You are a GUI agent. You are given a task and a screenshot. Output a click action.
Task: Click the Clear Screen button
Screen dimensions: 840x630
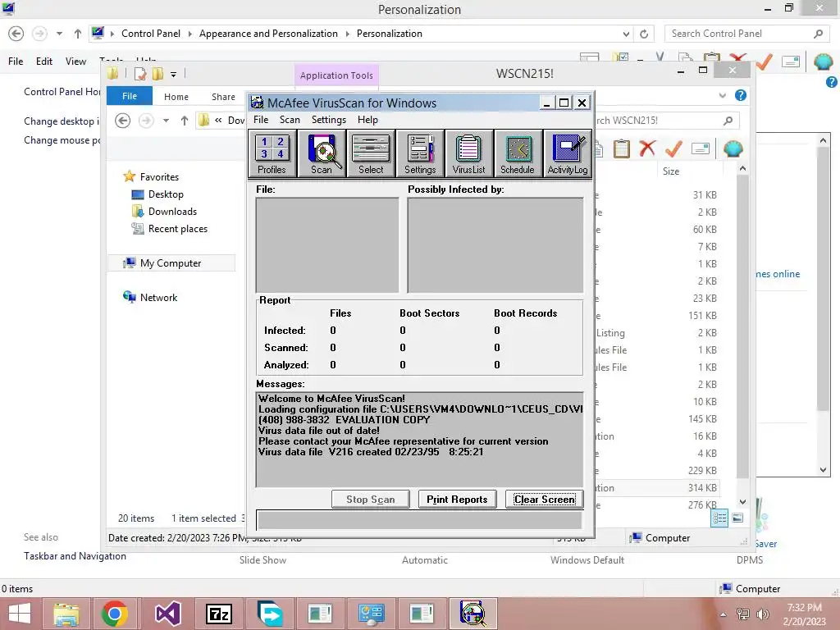point(545,500)
